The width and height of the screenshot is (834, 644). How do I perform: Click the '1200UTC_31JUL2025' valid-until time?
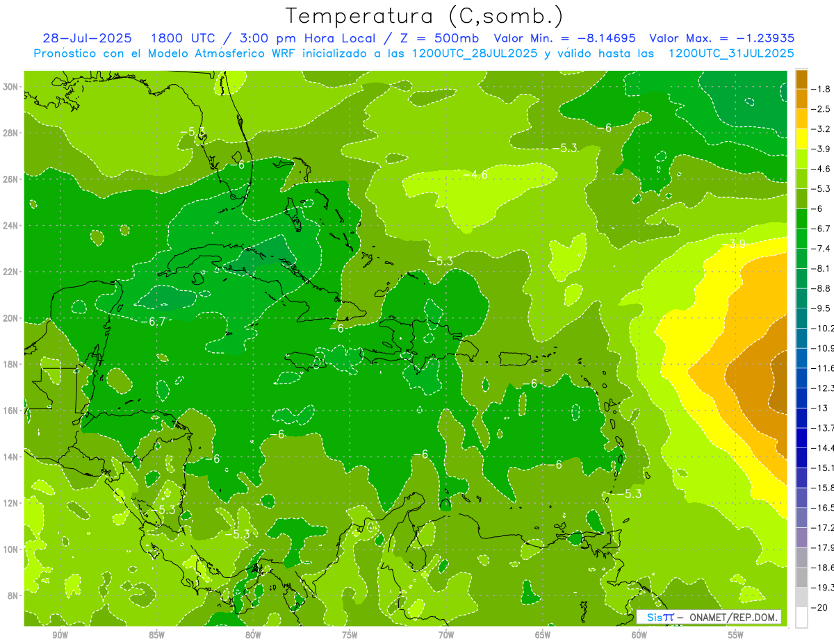pyautogui.click(x=731, y=53)
